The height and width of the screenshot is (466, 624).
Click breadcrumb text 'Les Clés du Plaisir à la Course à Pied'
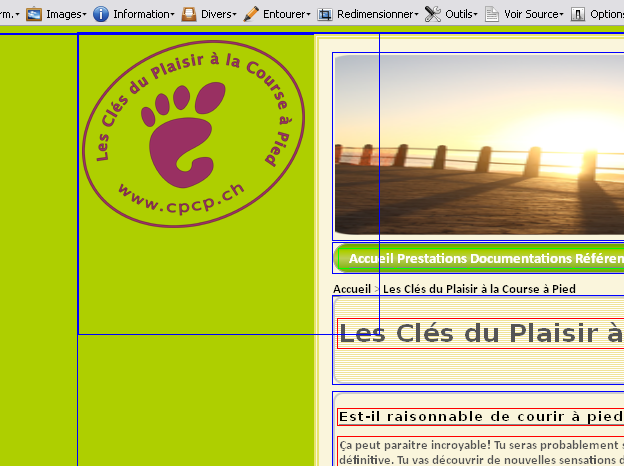[479, 289]
